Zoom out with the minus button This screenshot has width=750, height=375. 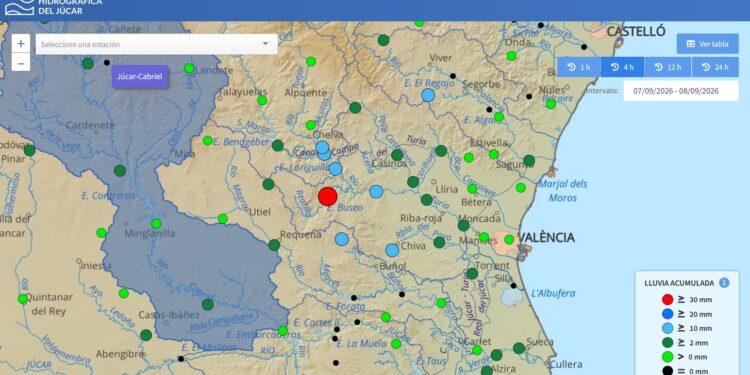21,62
